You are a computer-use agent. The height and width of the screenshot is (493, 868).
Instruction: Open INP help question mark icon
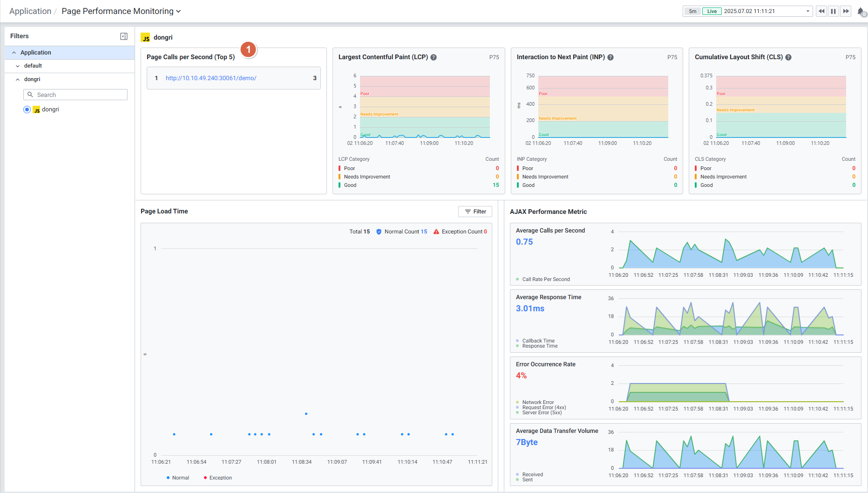pos(610,57)
